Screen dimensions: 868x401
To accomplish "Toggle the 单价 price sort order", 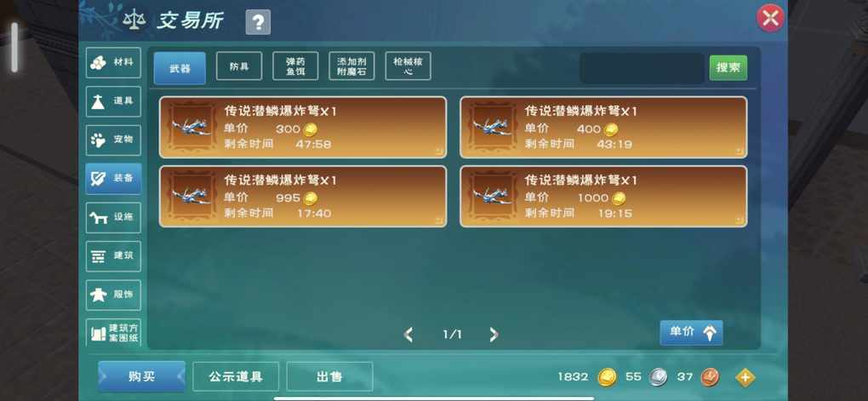I will coord(691,332).
